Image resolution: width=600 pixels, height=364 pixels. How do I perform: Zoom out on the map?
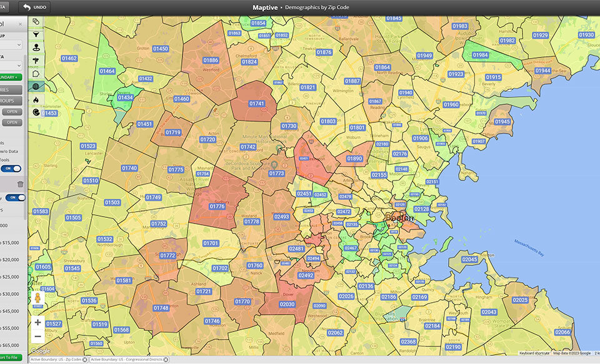[37, 337]
